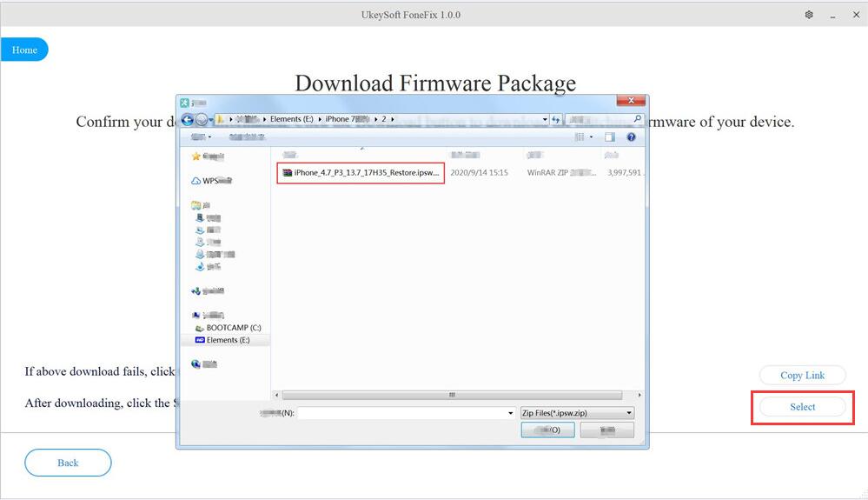The width and height of the screenshot is (868, 500).
Task: Open the file name combo box dropdown arrow
Action: click(x=510, y=413)
